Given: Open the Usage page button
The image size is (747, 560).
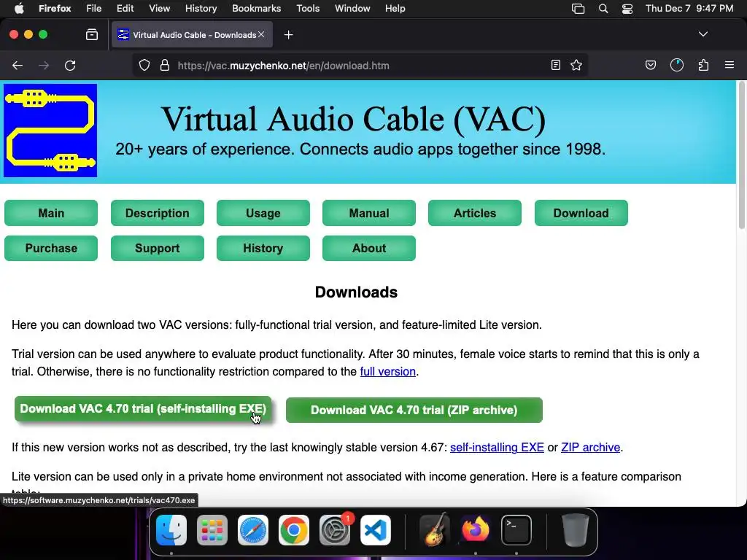Looking at the screenshot, I should pyautogui.click(x=263, y=213).
